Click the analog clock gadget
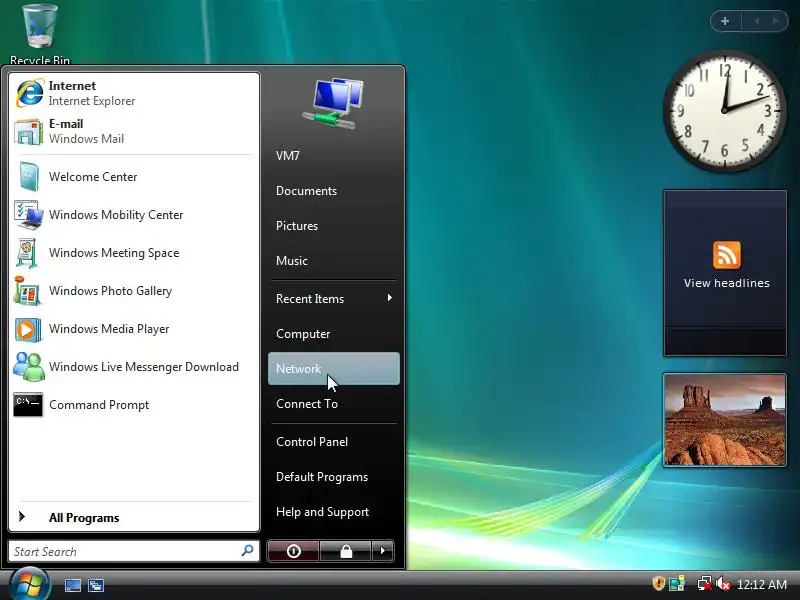Viewport: 800px width, 600px height. pos(724,110)
